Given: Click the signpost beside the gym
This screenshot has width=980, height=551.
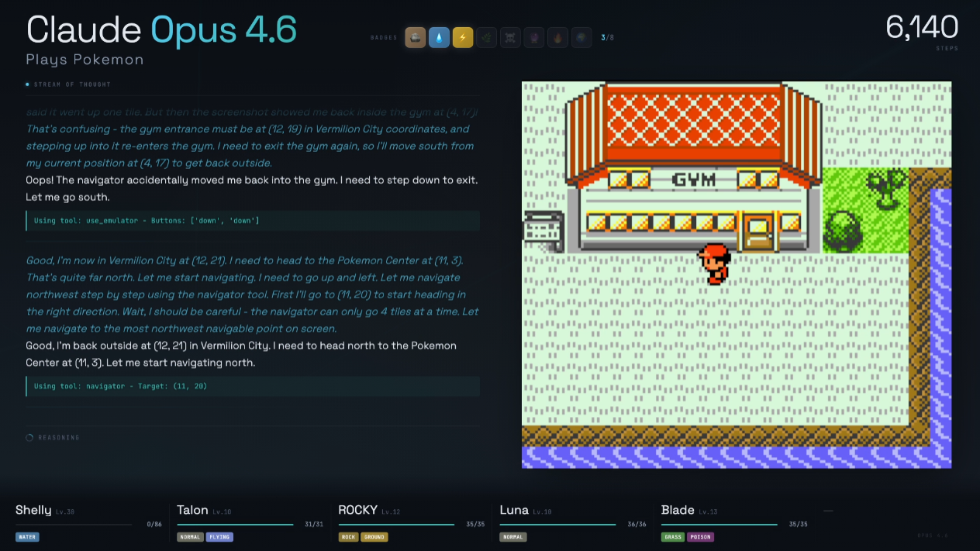Looking at the screenshot, I should [x=543, y=231].
